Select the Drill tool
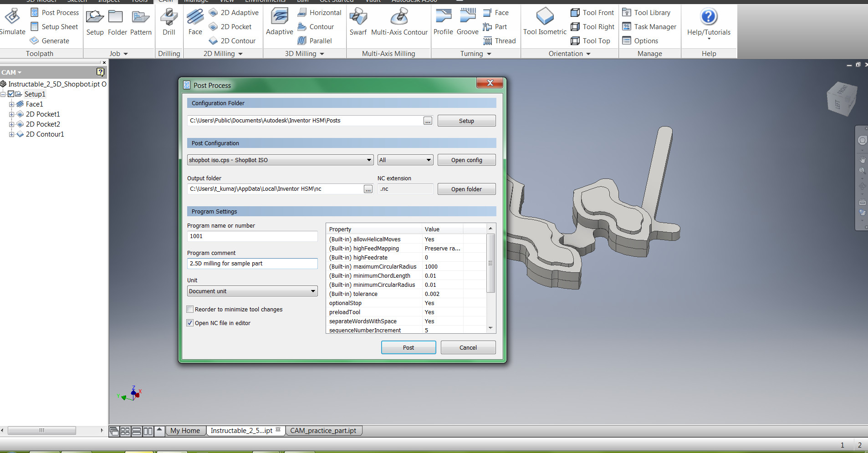This screenshot has width=868, height=453. [x=169, y=21]
